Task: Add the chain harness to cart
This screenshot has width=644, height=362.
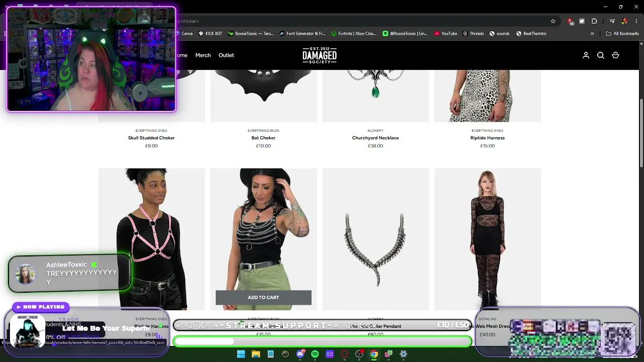Action: click(264, 298)
